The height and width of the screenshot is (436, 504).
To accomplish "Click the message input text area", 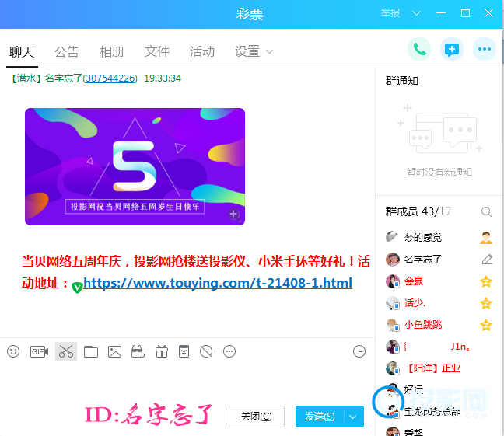I will click(x=187, y=381).
